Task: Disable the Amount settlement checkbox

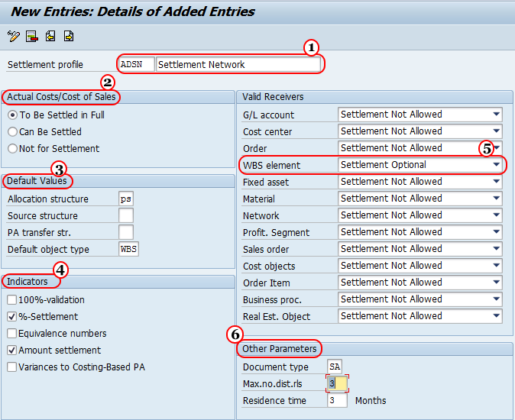Action: [x=12, y=351]
